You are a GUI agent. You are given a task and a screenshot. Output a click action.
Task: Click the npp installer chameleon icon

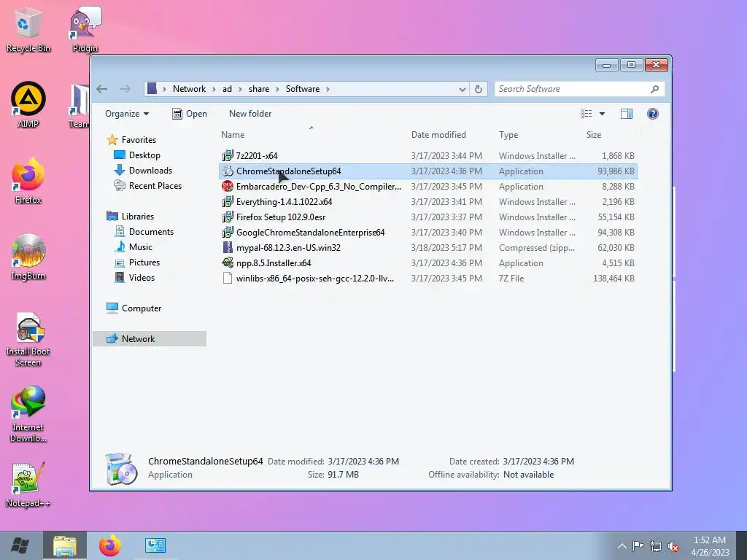(228, 262)
